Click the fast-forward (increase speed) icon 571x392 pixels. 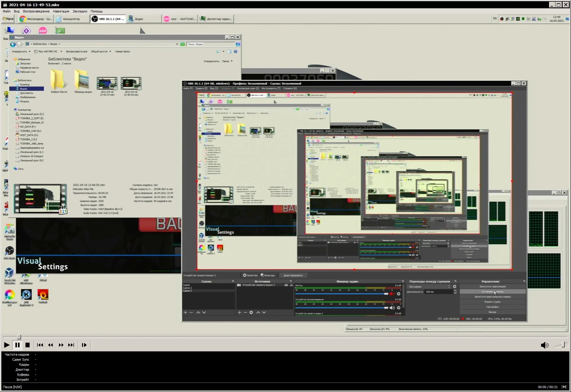pyautogui.click(x=61, y=345)
